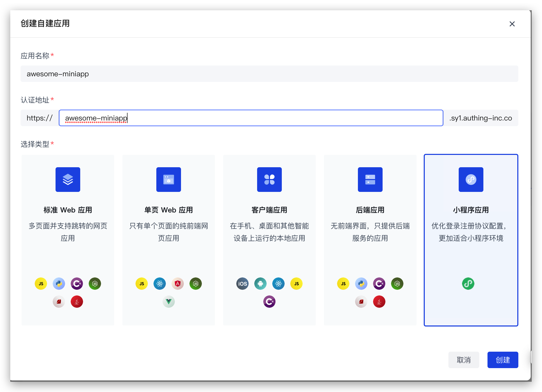542x392 pixels.
Task: Click the 应用名称 input field
Action: [269, 74]
